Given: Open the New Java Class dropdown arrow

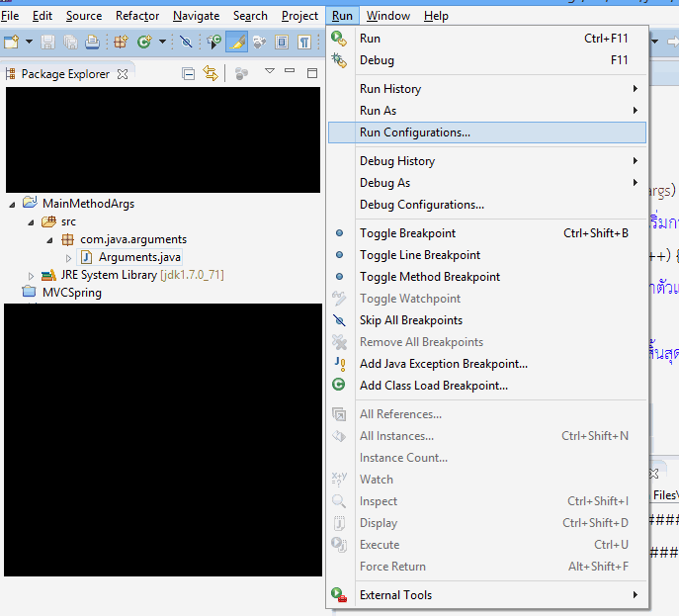Looking at the screenshot, I should pyautogui.click(x=162, y=42).
